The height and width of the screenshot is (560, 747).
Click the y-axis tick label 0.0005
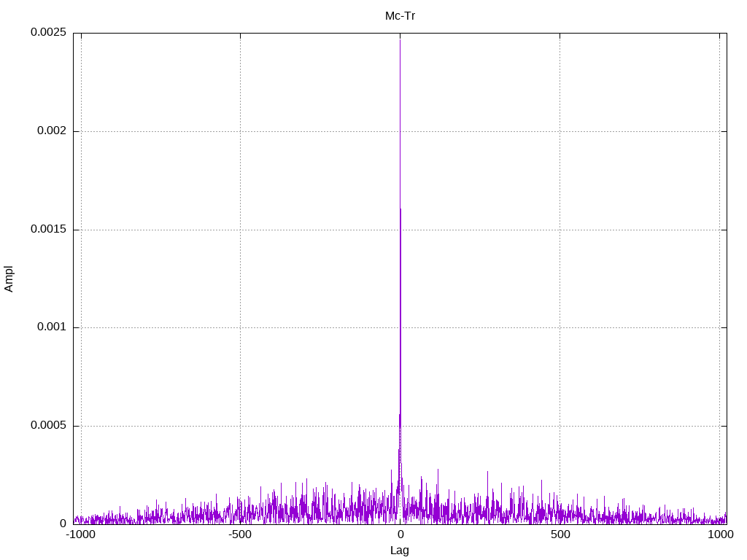tap(49, 425)
